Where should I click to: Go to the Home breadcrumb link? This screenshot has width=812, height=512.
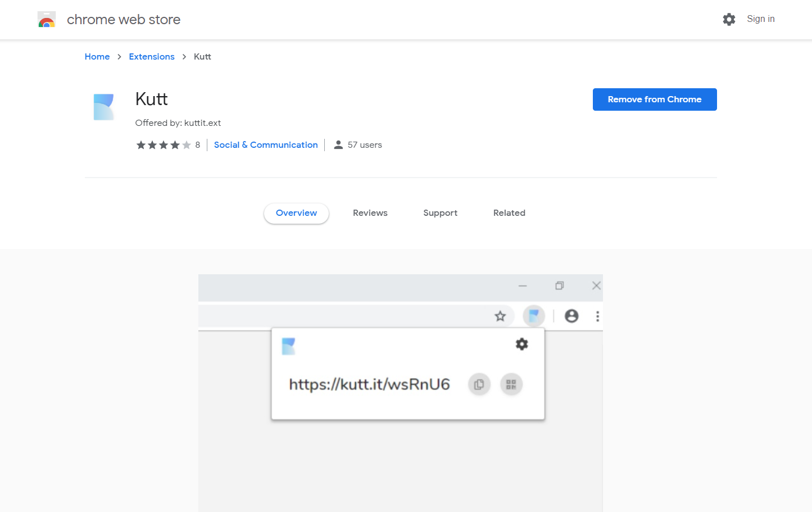[97, 57]
